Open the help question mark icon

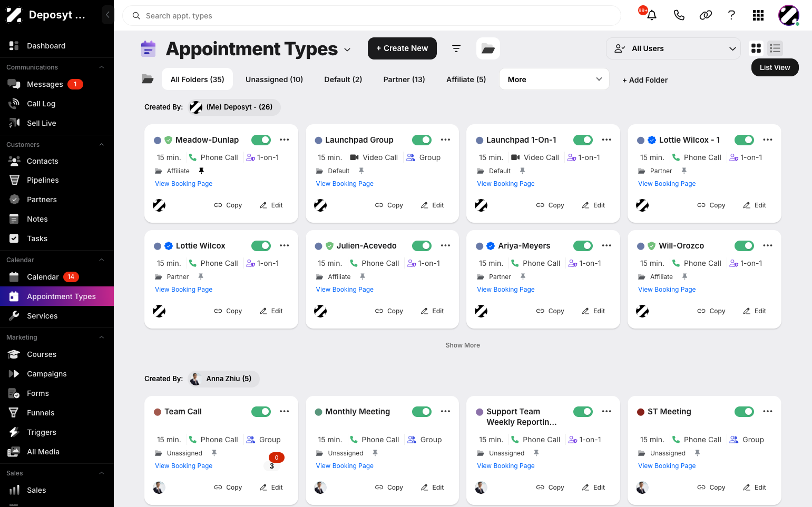point(731,15)
